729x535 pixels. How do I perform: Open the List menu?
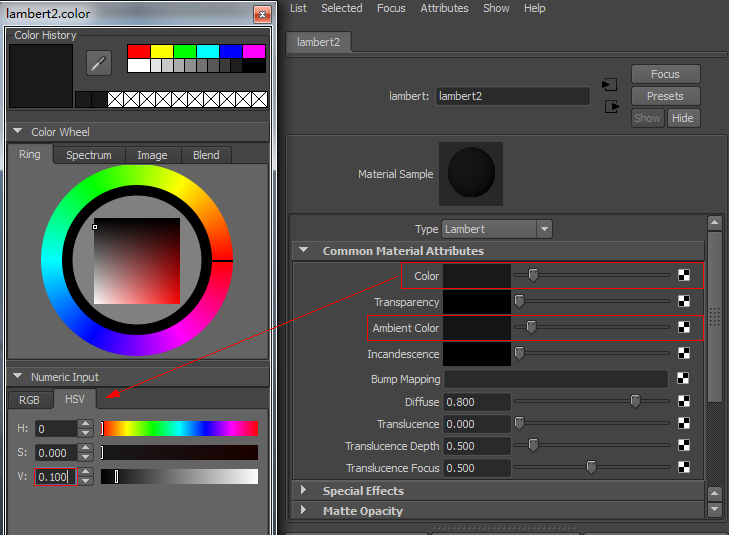click(x=298, y=8)
